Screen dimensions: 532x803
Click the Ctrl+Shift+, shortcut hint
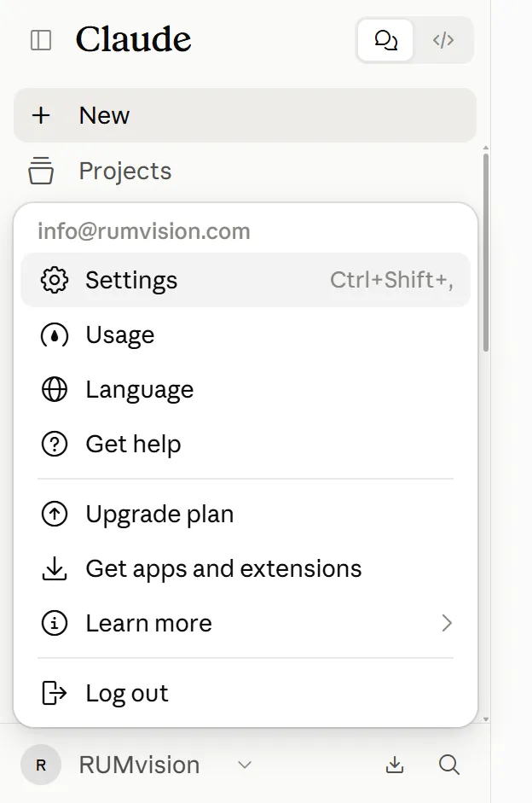click(x=392, y=280)
